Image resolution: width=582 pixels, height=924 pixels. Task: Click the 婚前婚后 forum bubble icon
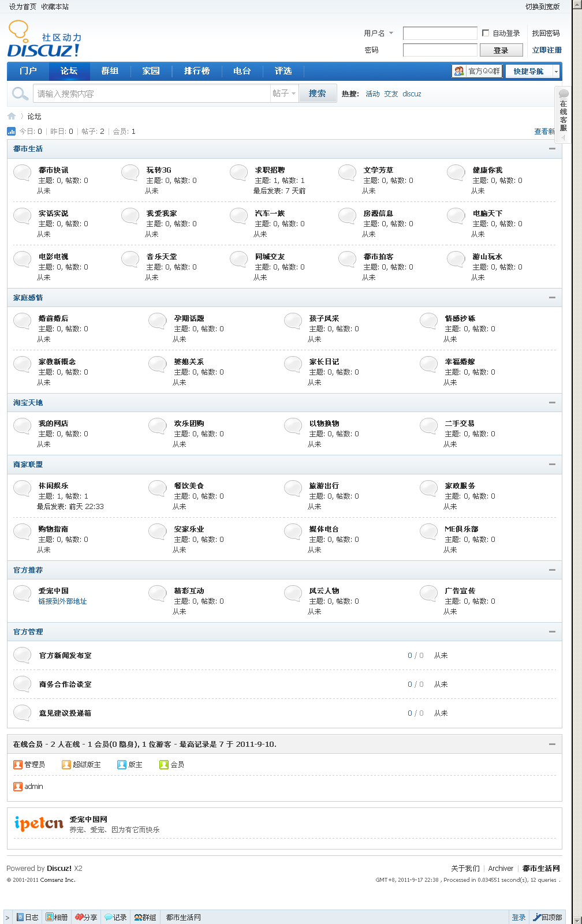coord(23,321)
